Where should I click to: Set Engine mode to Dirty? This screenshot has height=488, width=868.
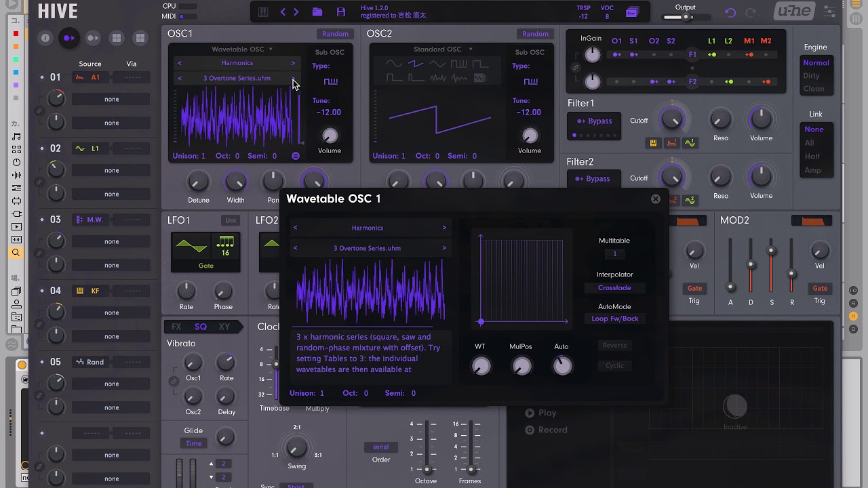pos(811,75)
